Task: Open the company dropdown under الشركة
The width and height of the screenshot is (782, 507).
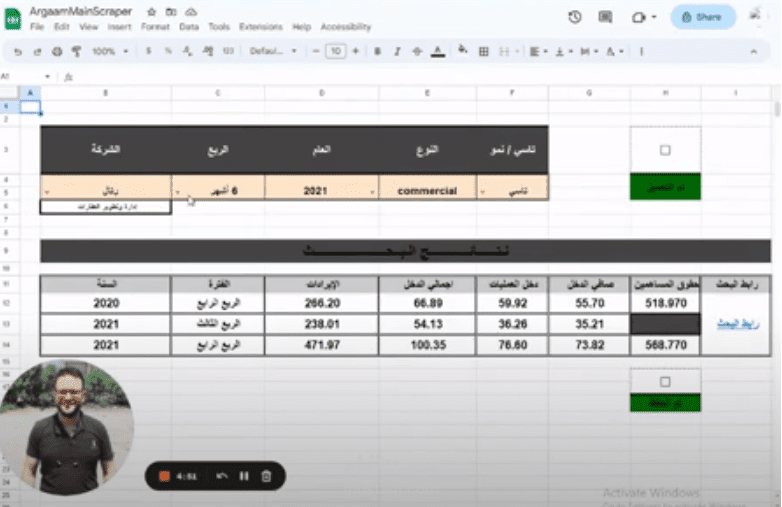Action: pyautogui.click(x=47, y=192)
